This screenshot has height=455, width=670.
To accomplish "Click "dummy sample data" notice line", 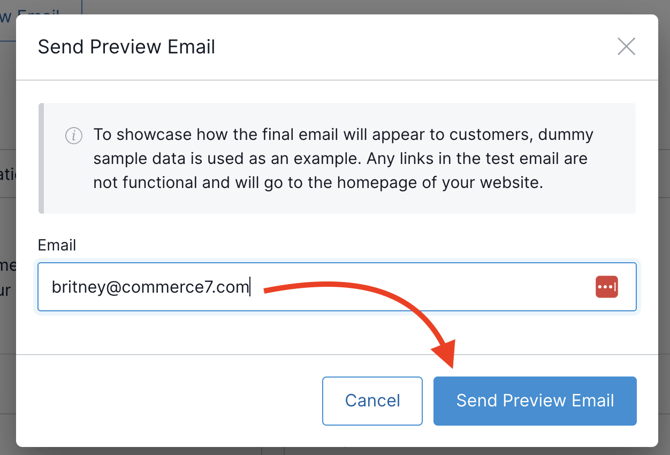I will tap(200, 158).
